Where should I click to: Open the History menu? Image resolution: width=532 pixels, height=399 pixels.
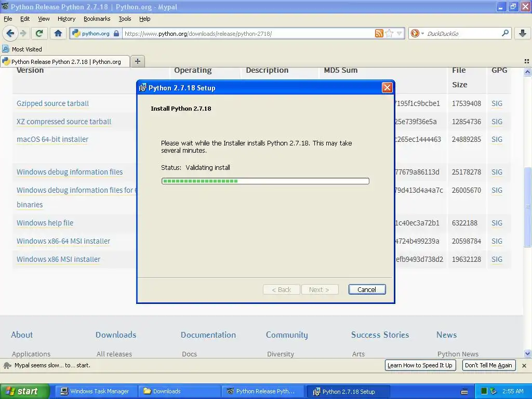[66, 19]
